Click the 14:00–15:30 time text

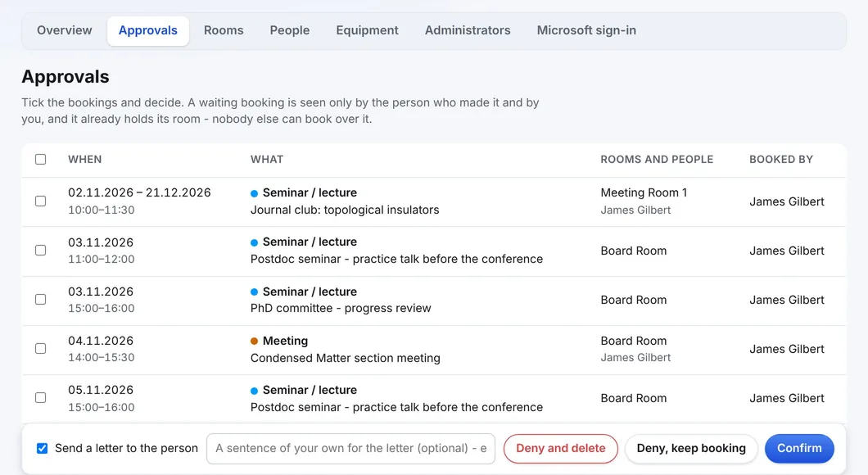pyautogui.click(x=102, y=358)
